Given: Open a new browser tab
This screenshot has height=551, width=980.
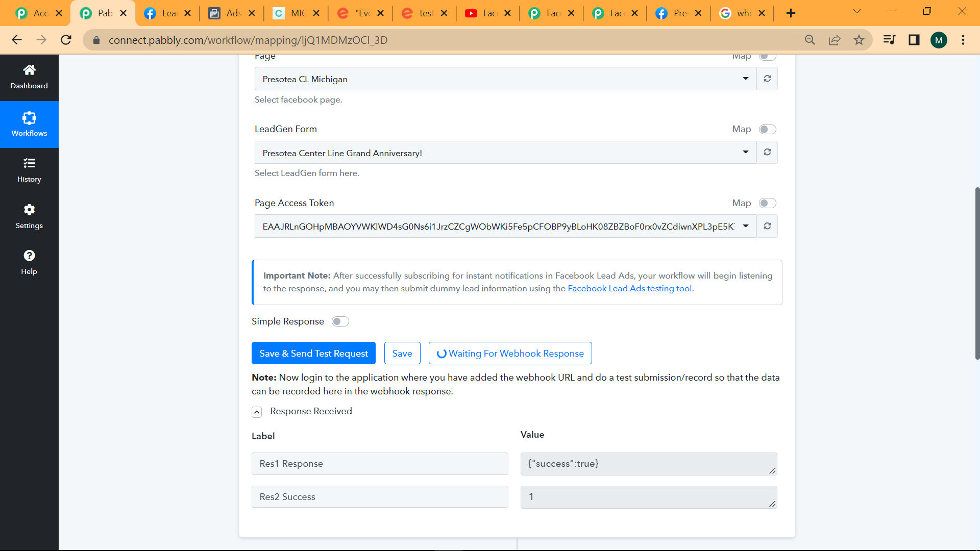Looking at the screenshot, I should (x=791, y=13).
